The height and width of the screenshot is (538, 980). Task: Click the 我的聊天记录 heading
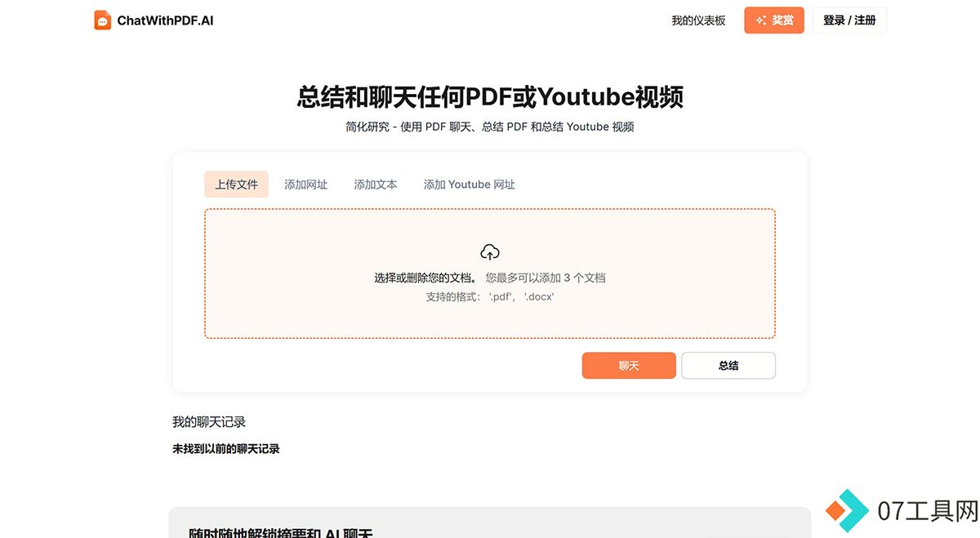click(209, 422)
